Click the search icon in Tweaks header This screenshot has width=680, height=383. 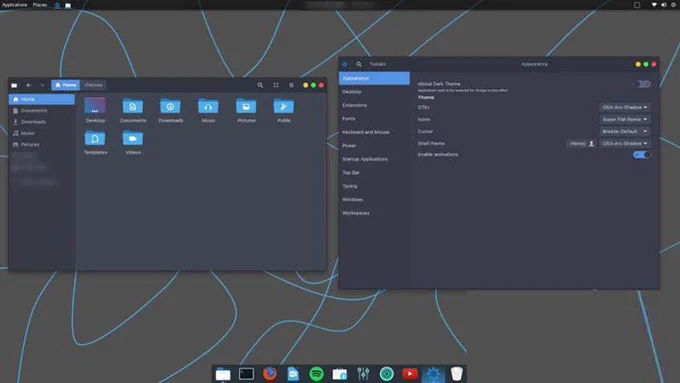[359, 64]
